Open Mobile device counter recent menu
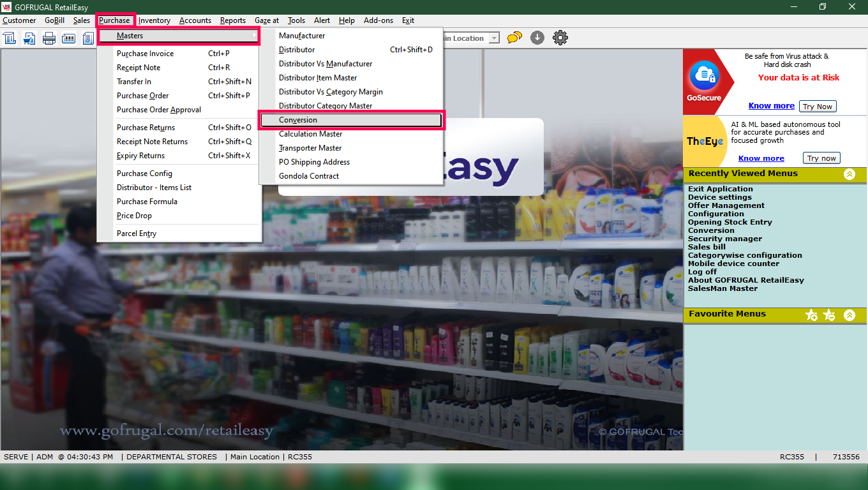 coord(733,264)
